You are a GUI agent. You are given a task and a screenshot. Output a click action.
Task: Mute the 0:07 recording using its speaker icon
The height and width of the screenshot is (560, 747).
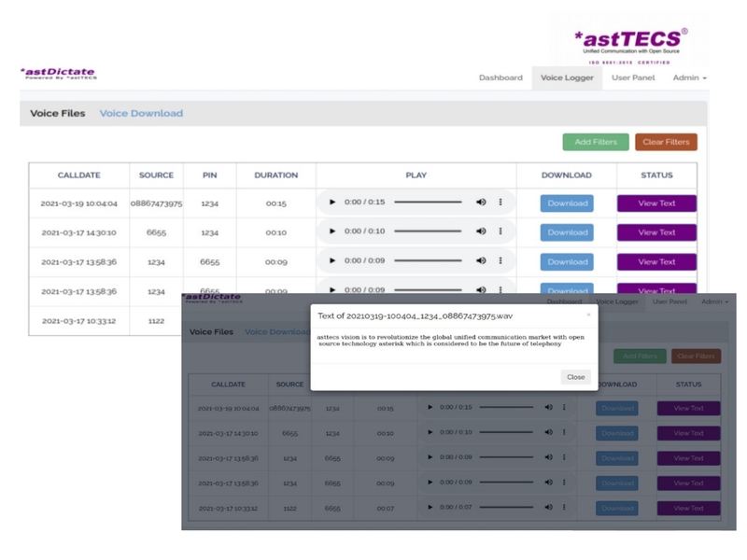(548, 508)
